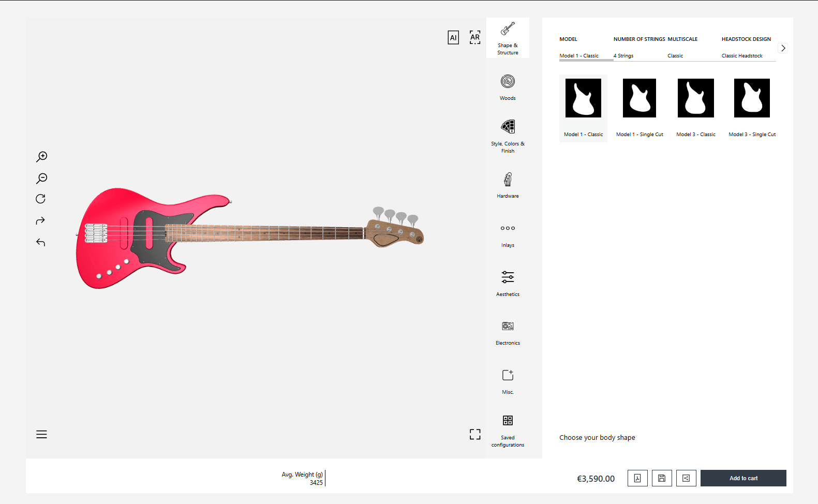This screenshot has width=818, height=504.
Task: Select Model 1 - Single Cut body
Action: click(639, 107)
